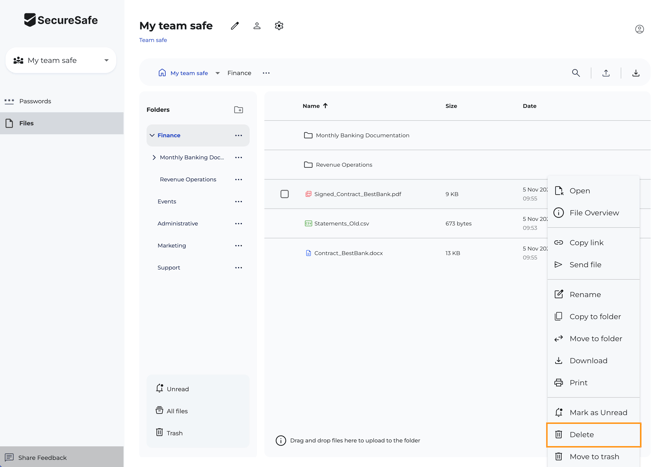Open the My team safe dropdown
The image size is (670, 467).
pos(61,61)
